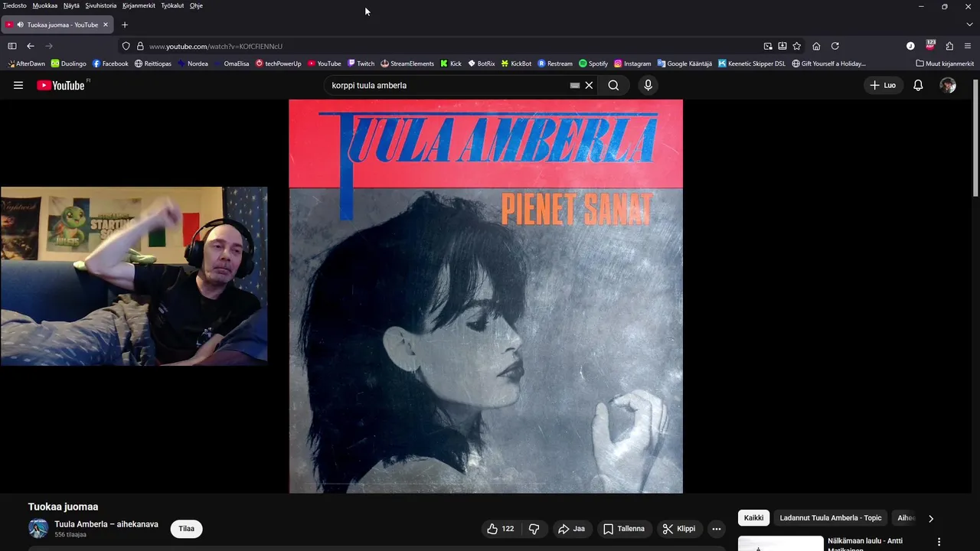Open the Kirjanmerkit menu

[x=139, y=5]
